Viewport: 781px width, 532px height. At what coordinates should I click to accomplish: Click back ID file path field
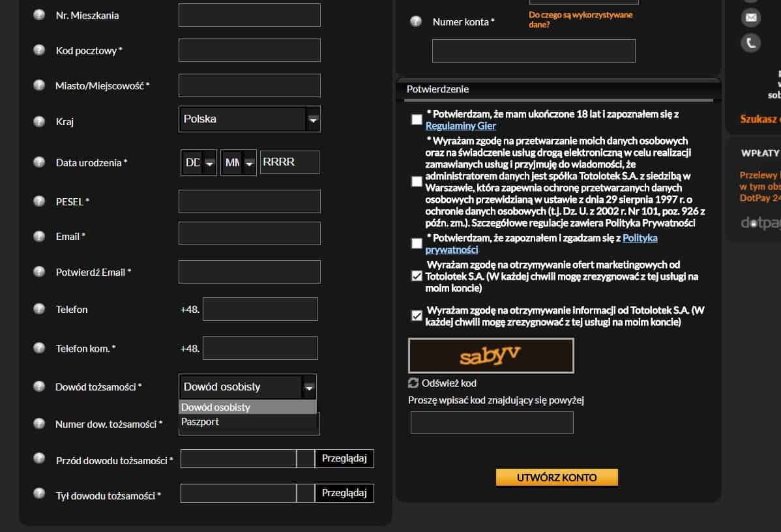pyautogui.click(x=238, y=493)
